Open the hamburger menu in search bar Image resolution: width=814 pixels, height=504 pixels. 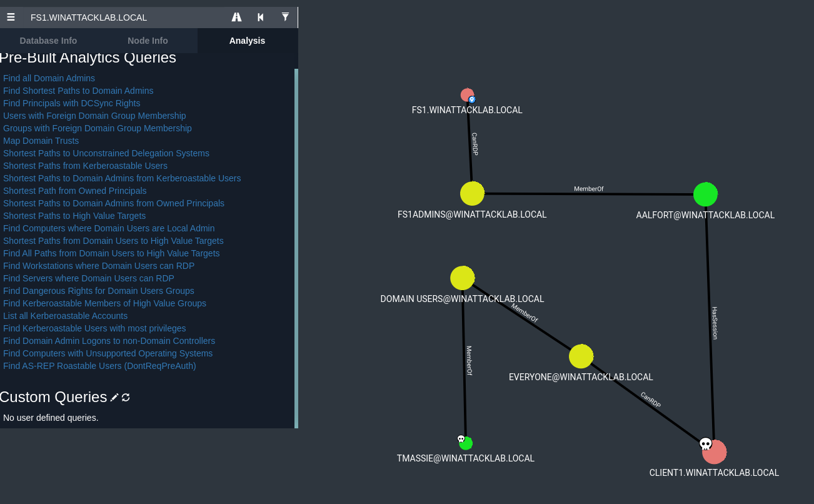pyautogui.click(x=11, y=18)
